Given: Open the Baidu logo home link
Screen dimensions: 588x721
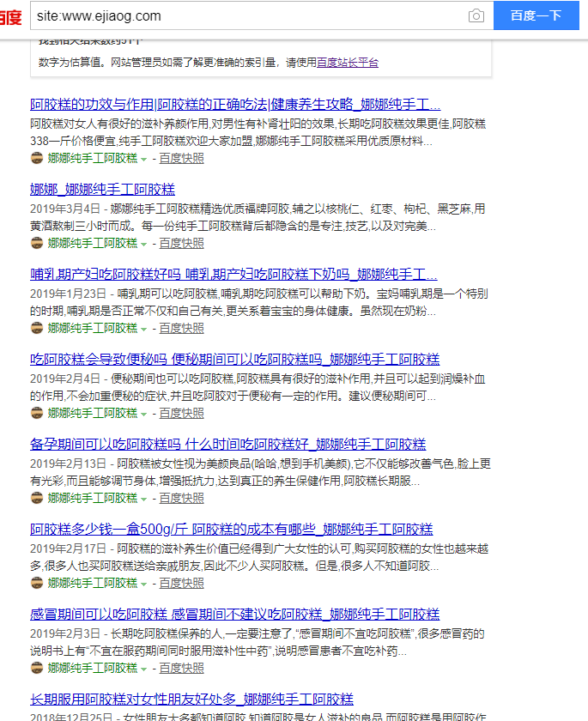Looking at the screenshot, I should (x=10, y=17).
